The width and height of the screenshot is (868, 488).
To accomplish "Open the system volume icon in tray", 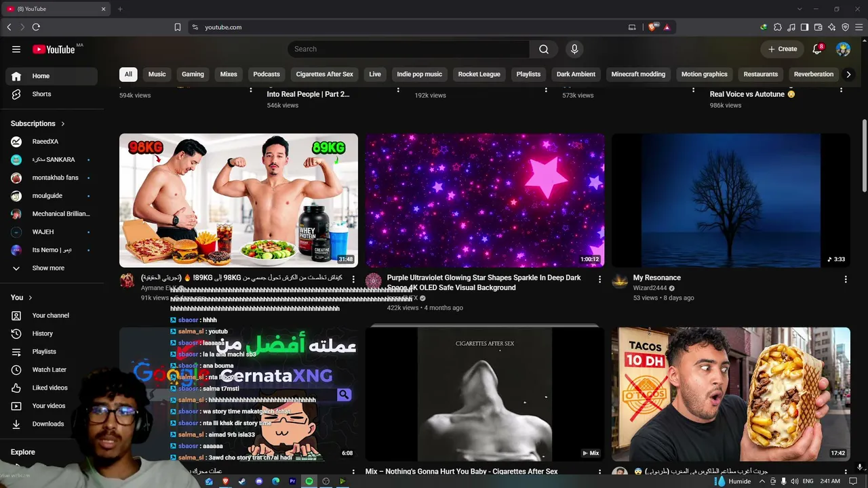I will (x=794, y=481).
